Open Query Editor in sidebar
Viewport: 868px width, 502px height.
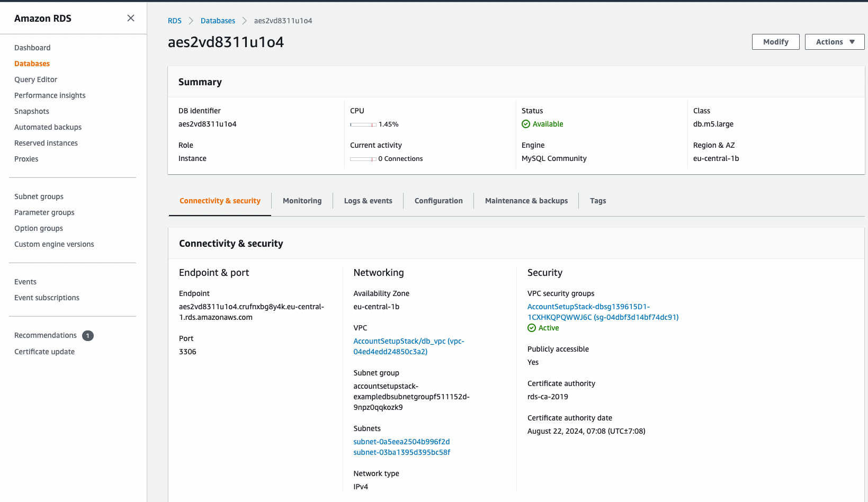tap(35, 79)
